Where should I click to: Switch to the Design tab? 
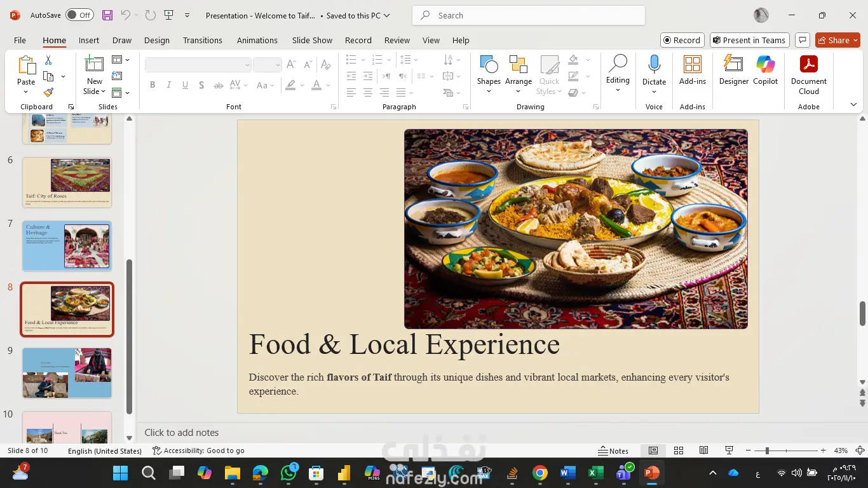pos(156,40)
